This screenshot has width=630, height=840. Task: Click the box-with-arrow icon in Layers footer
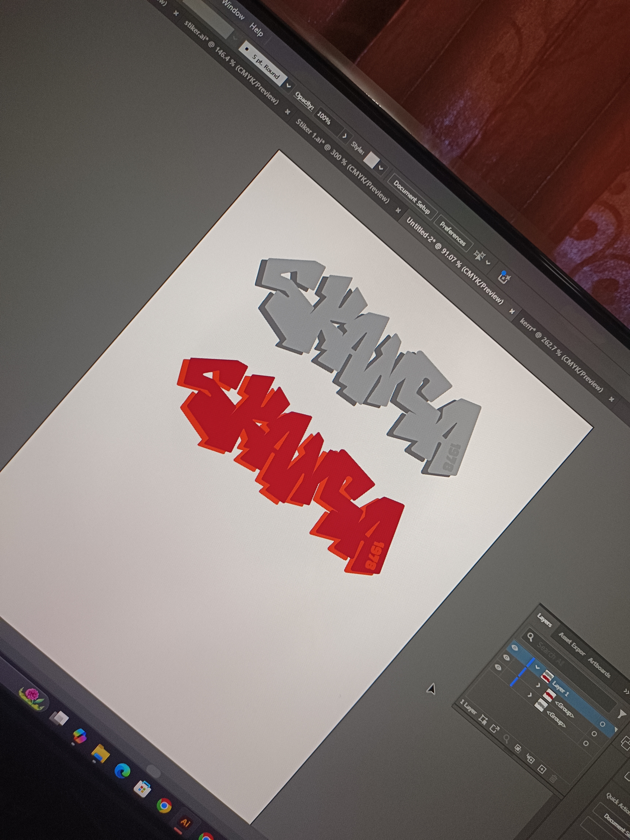coord(494,729)
